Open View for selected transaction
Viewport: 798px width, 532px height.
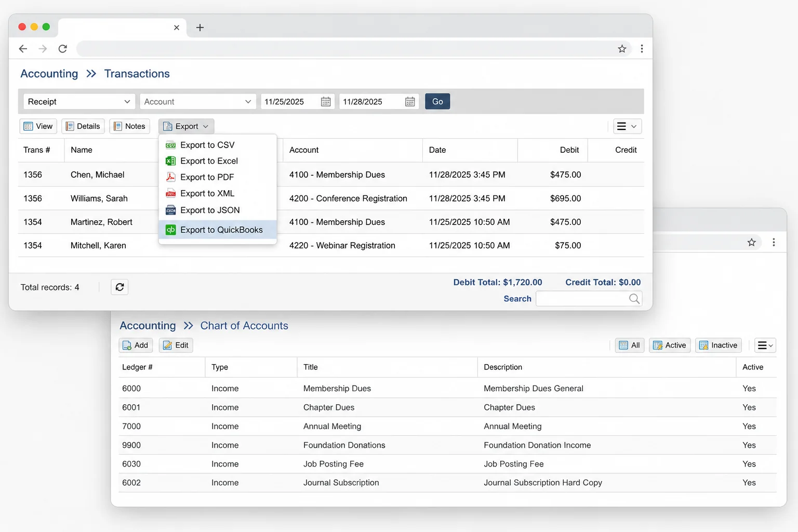(x=38, y=126)
